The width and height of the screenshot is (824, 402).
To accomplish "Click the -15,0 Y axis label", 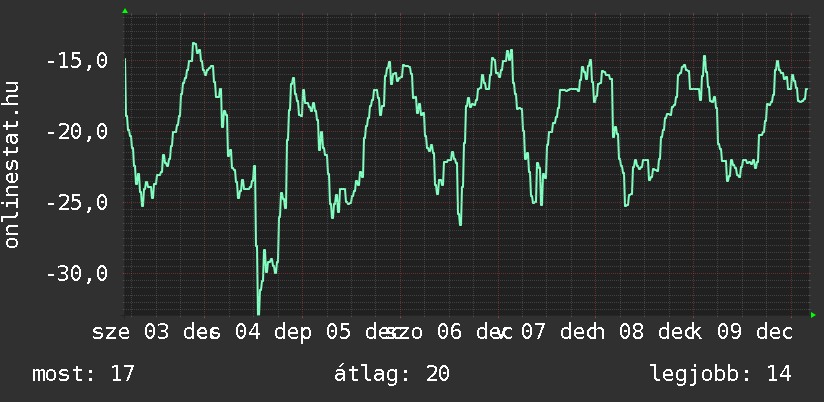I will pyautogui.click(x=76, y=61).
